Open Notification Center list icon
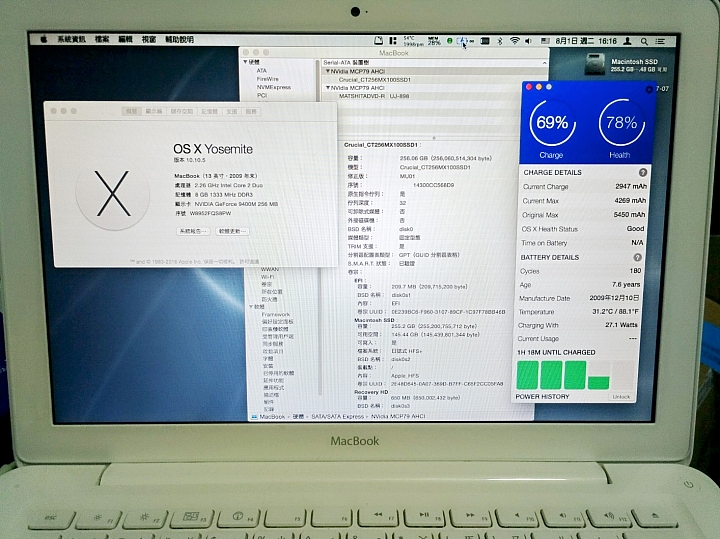This screenshot has width=720, height=539. click(660, 41)
